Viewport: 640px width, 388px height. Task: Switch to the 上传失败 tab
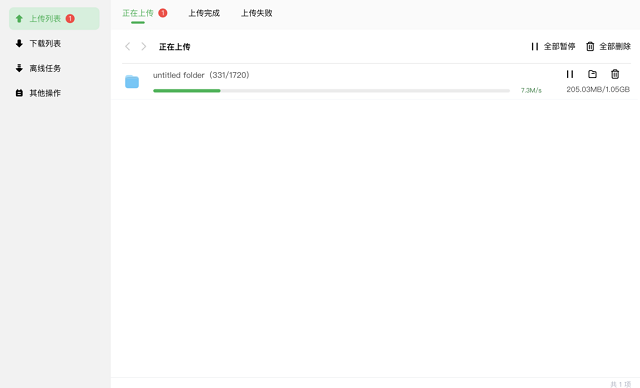point(257,13)
